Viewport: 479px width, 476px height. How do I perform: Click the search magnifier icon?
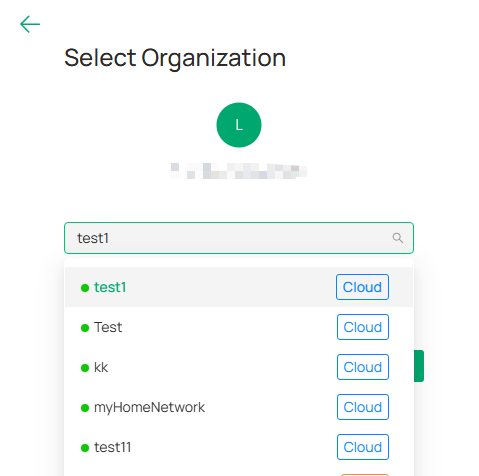[x=397, y=238]
